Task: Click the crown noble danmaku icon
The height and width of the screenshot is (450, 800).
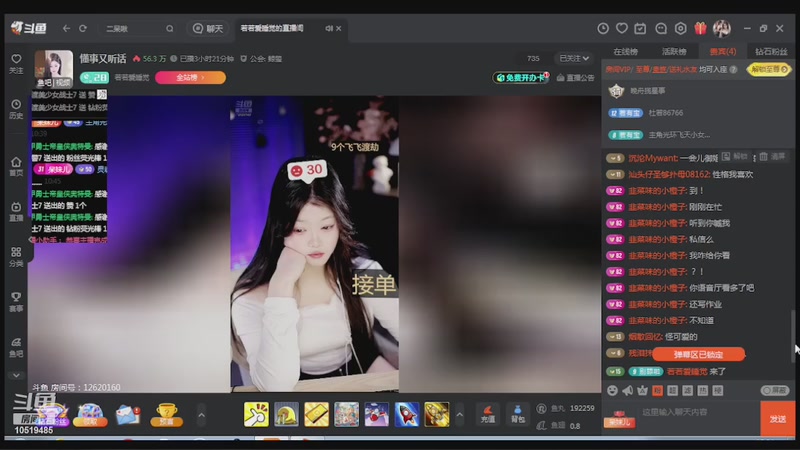Action: click(x=642, y=390)
